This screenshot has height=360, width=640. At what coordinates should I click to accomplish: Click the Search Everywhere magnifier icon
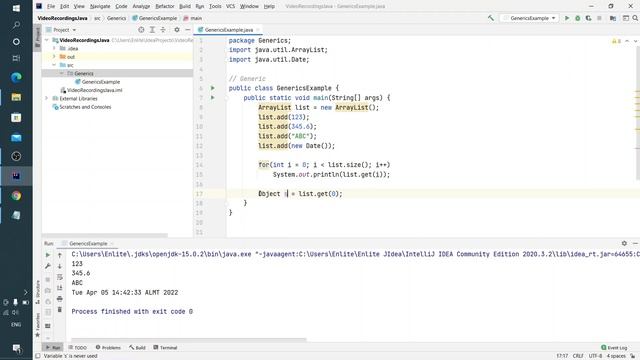[x=635, y=18]
